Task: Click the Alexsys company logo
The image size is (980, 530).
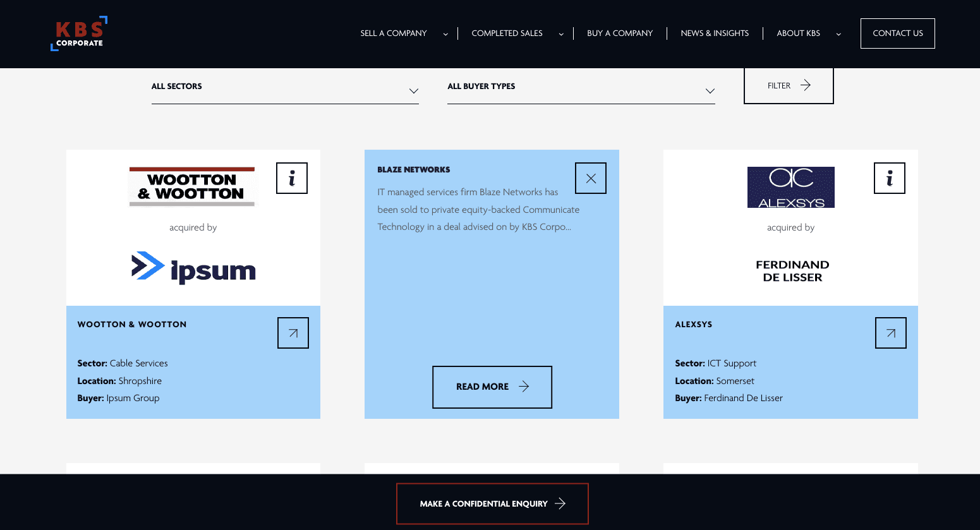Action: tap(790, 188)
